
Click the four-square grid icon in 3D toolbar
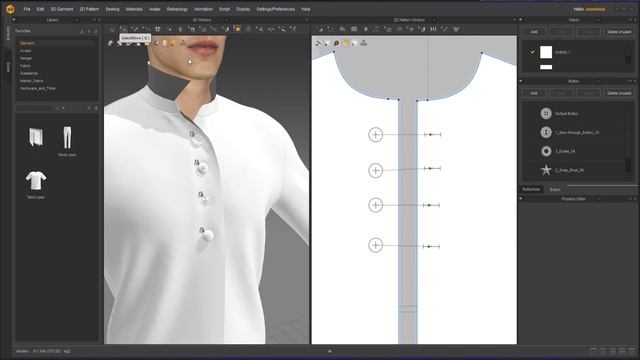[158, 29]
